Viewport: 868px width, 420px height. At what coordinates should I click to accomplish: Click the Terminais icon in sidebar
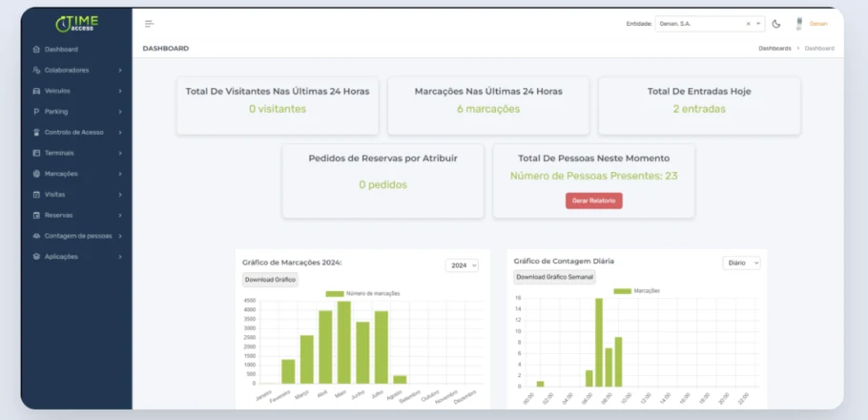click(x=36, y=153)
